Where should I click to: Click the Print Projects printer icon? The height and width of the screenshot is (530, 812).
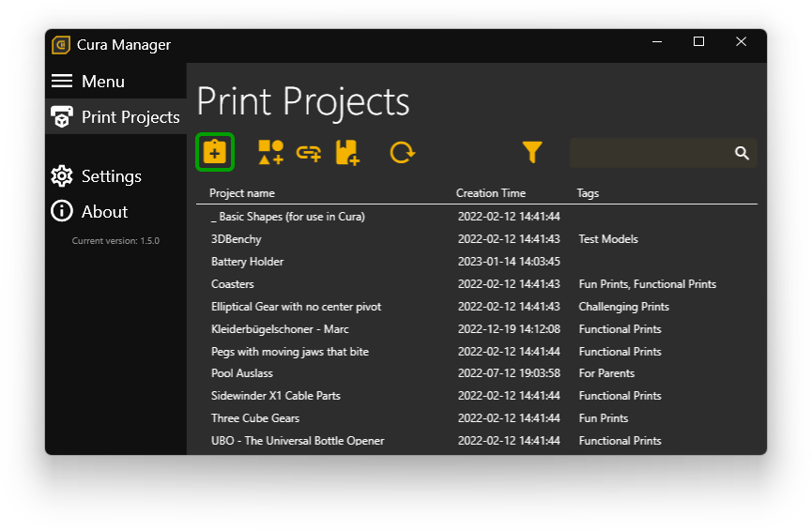62,117
